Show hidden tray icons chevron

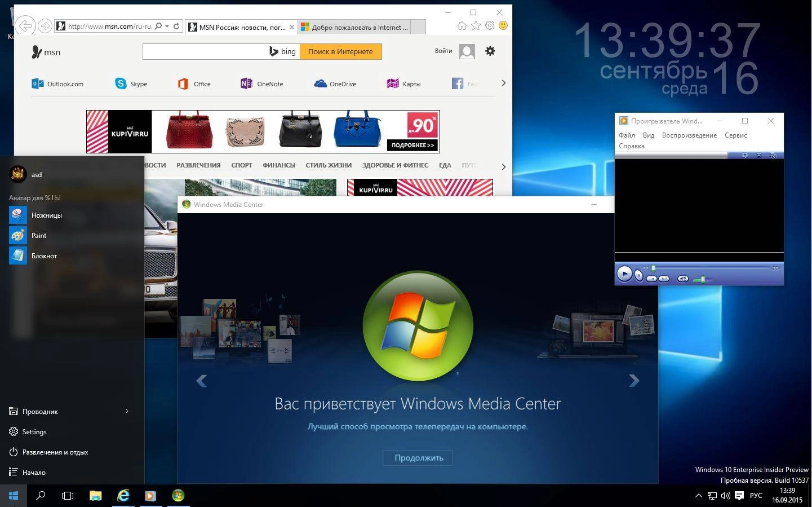tap(698, 496)
